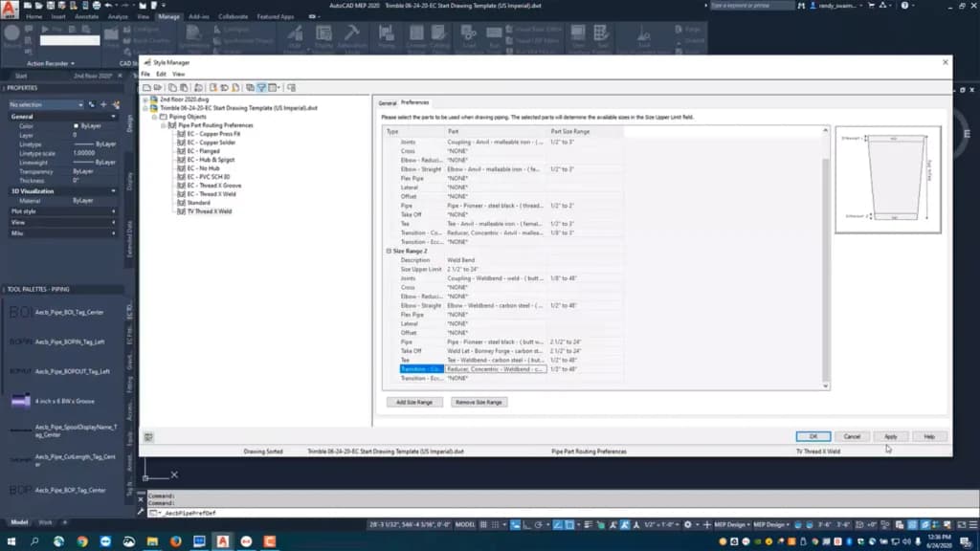The height and width of the screenshot is (551, 980).
Task: Select the EC - Flanged routing preference
Action: [x=203, y=151]
